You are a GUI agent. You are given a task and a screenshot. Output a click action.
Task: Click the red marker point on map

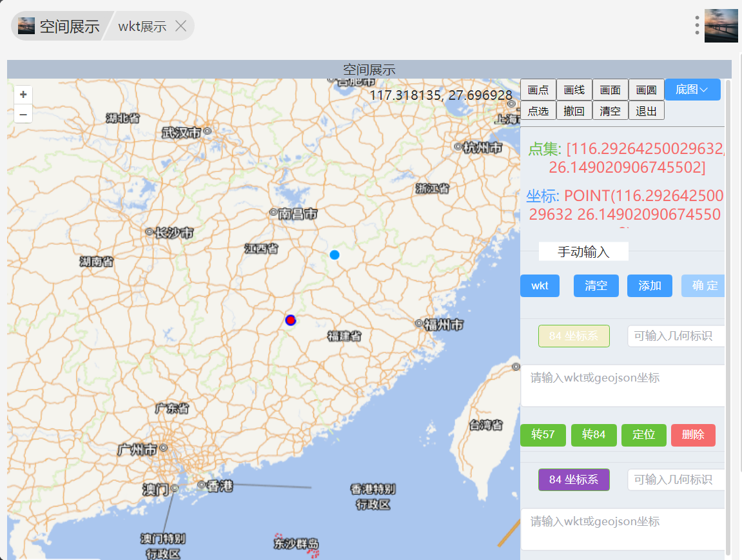click(291, 320)
